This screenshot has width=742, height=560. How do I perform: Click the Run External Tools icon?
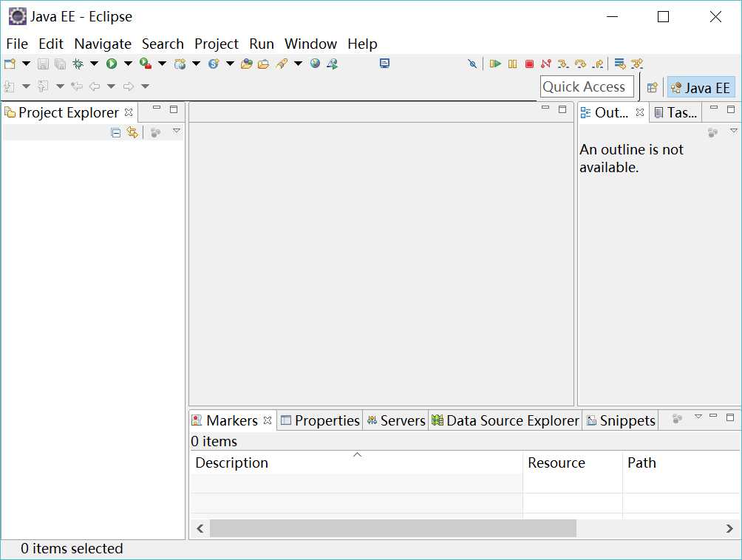coord(146,64)
